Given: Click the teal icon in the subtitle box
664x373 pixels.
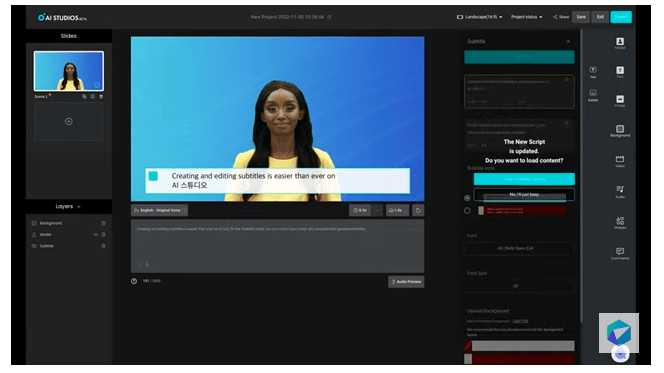Looking at the screenshot, I should pyautogui.click(x=153, y=176).
